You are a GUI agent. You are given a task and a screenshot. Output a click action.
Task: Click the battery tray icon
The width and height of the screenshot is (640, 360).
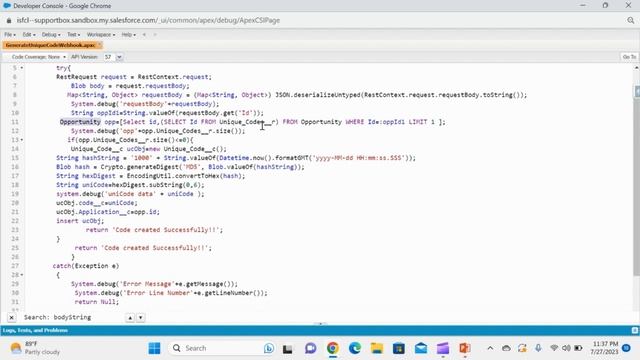pos(578,348)
